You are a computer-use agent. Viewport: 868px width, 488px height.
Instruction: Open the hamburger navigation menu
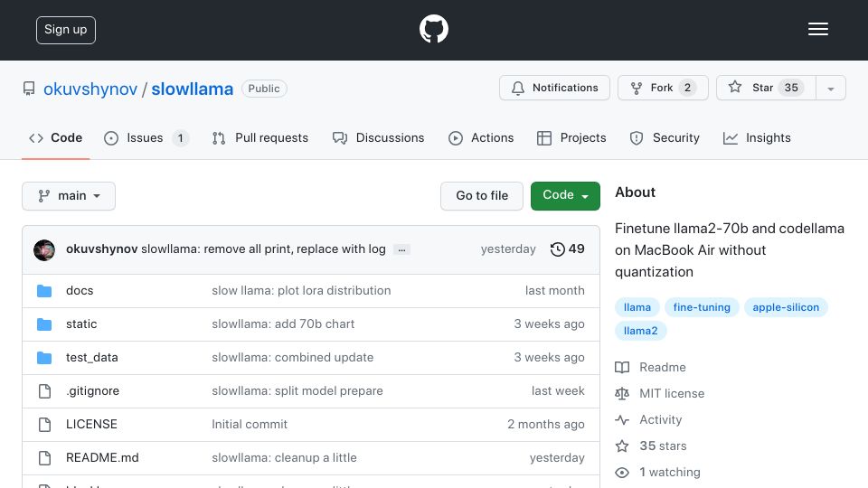(x=817, y=29)
